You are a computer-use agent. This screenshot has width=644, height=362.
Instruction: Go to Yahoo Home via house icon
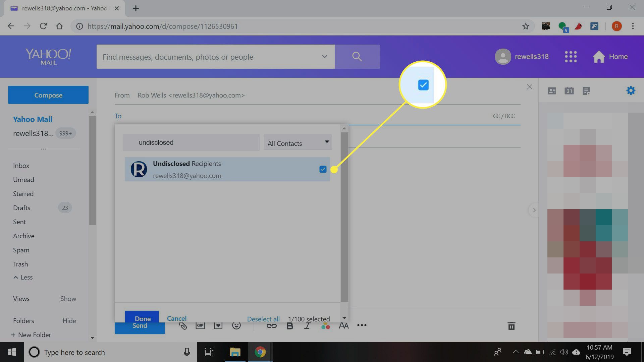coord(599,57)
